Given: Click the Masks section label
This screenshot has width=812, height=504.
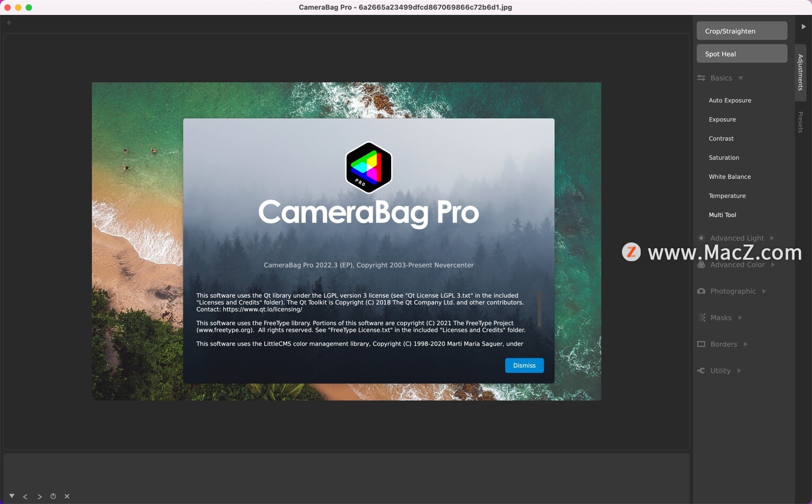Looking at the screenshot, I should point(721,318).
